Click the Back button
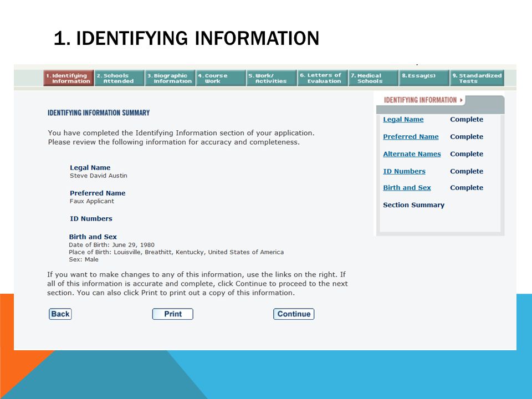The image size is (532, 399). (x=60, y=314)
